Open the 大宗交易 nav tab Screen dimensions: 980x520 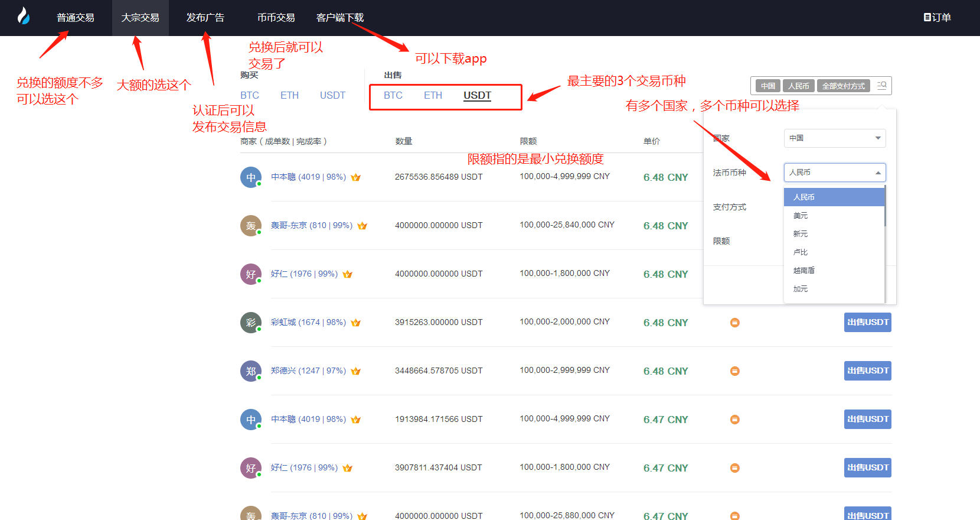pyautogui.click(x=141, y=18)
